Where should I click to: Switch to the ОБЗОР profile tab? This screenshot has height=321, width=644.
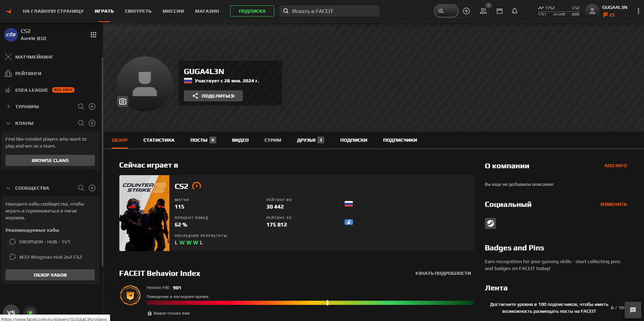point(120,140)
